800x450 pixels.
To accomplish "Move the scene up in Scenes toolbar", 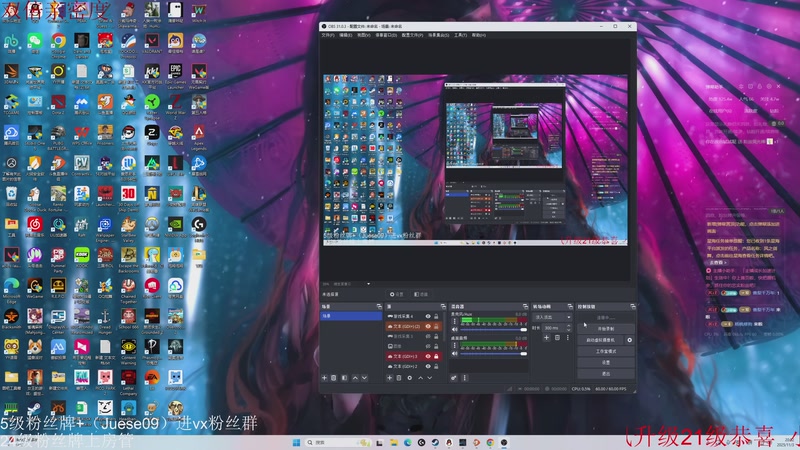I will click(x=355, y=378).
